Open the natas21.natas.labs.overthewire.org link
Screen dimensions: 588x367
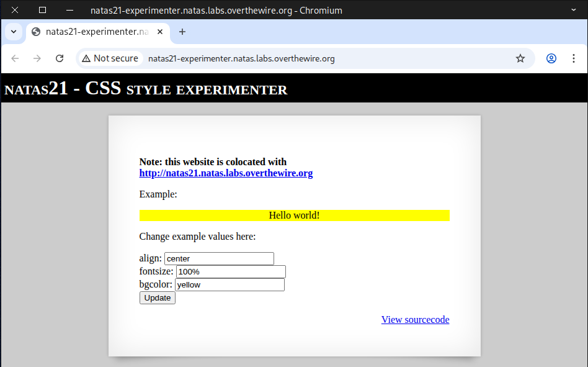pos(226,173)
